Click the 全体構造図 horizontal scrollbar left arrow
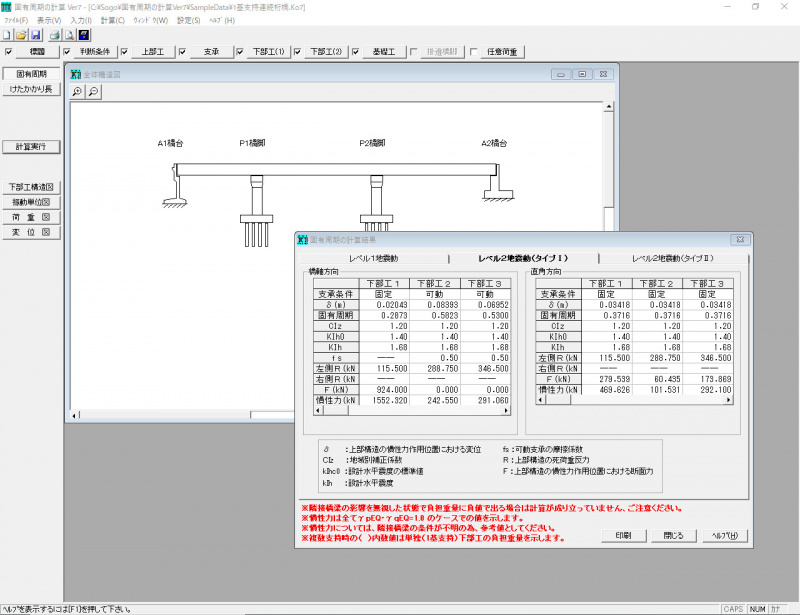Screen dimensions: 800x615 pyautogui.click(x=74, y=415)
